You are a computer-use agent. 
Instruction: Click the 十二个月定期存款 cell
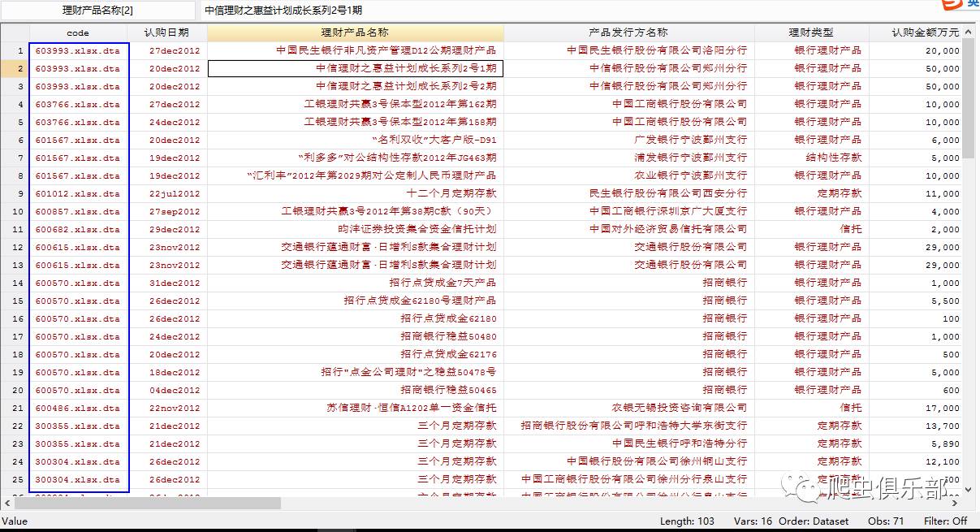coord(356,193)
